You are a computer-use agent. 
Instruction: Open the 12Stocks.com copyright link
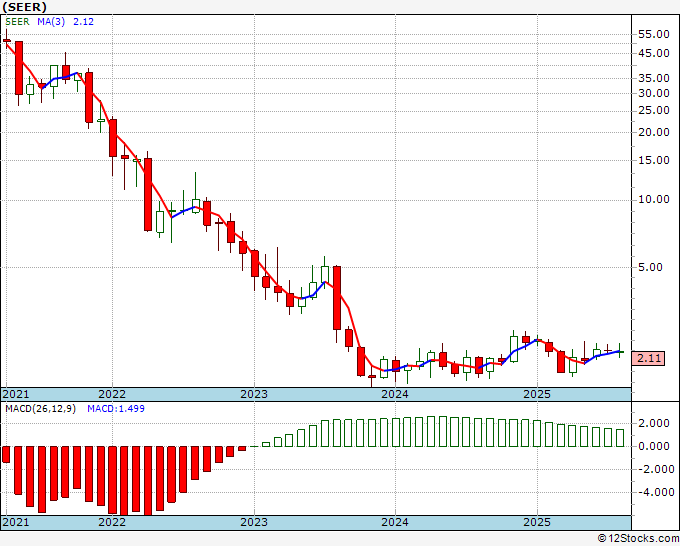pos(638,539)
